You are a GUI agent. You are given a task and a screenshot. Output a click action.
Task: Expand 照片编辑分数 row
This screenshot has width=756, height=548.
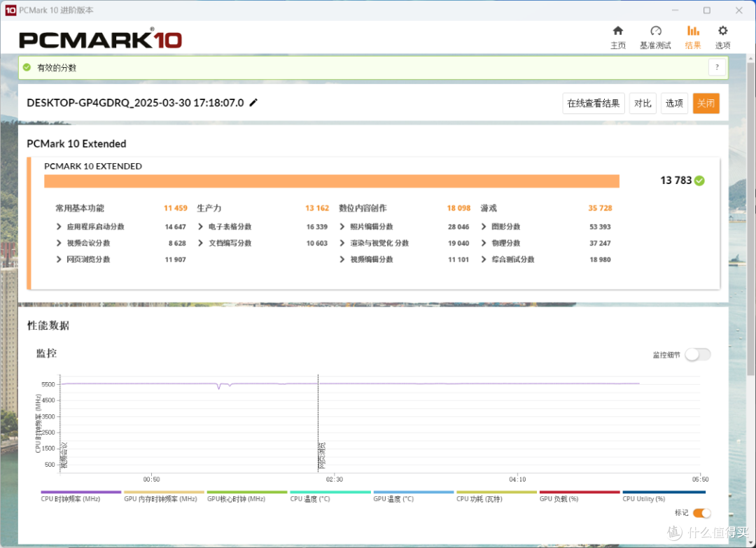coord(342,227)
